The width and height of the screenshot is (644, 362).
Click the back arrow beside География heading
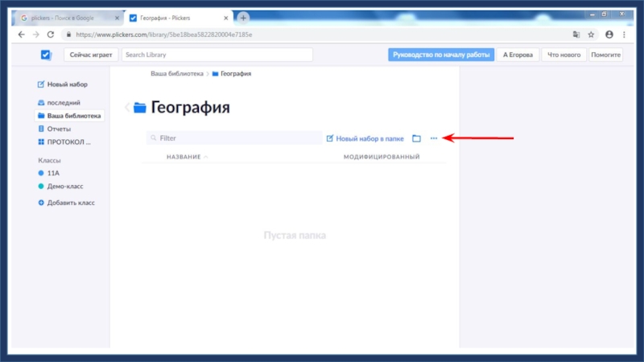point(126,108)
